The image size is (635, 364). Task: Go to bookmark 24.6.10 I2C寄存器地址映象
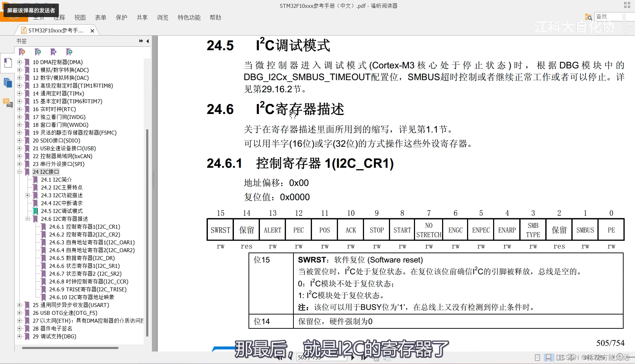pyautogui.click(x=82, y=297)
